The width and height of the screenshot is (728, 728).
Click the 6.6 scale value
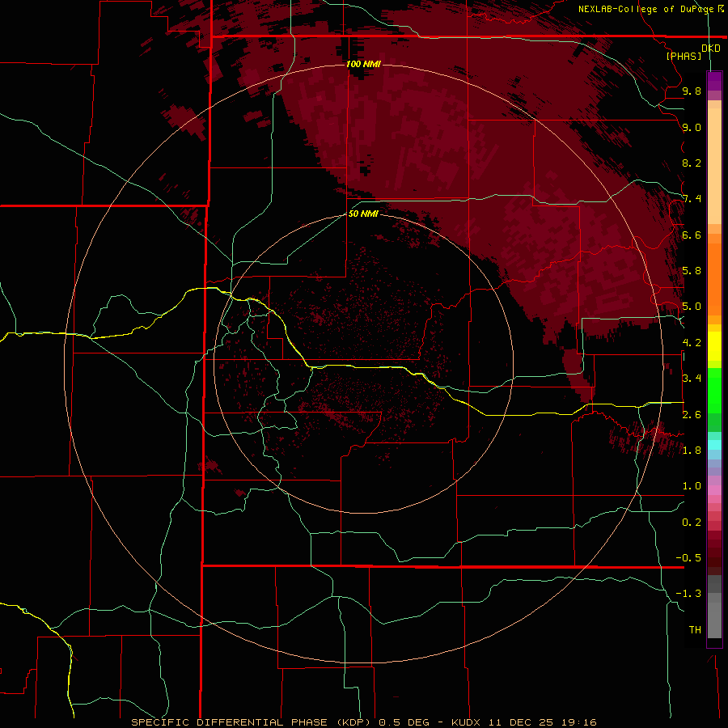pyautogui.click(x=692, y=235)
